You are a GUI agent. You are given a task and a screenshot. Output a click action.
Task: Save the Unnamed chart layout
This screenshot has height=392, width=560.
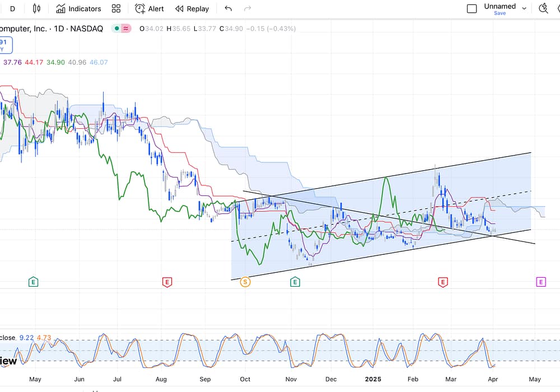click(x=500, y=13)
